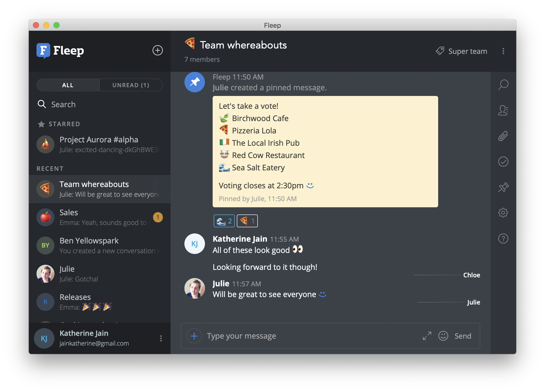Open the members panel icon
The height and width of the screenshot is (392, 545).
(503, 110)
